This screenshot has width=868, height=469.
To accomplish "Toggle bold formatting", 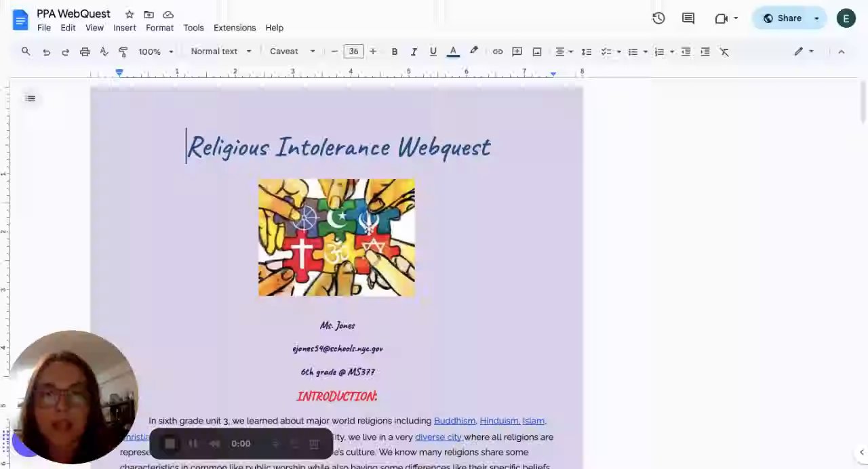I will coord(394,52).
